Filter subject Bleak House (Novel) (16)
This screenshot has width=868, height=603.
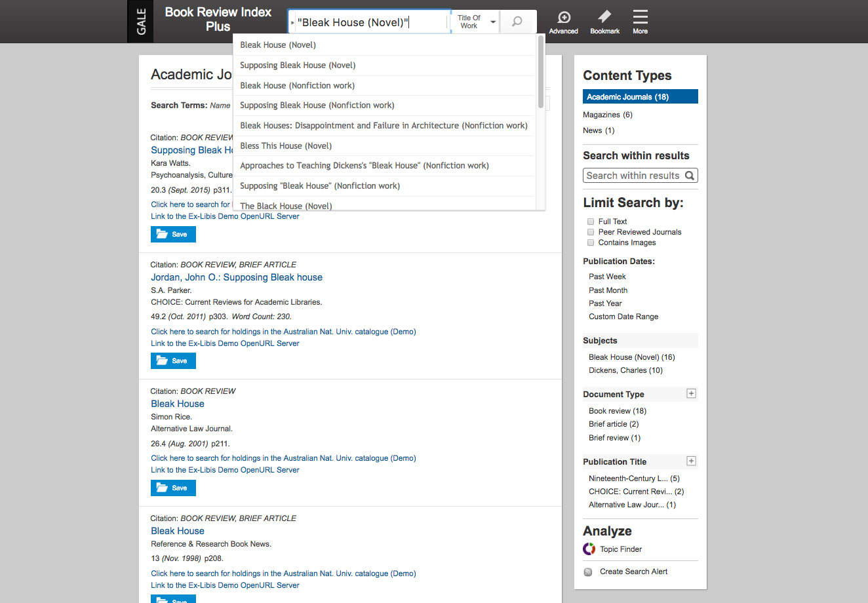(632, 357)
